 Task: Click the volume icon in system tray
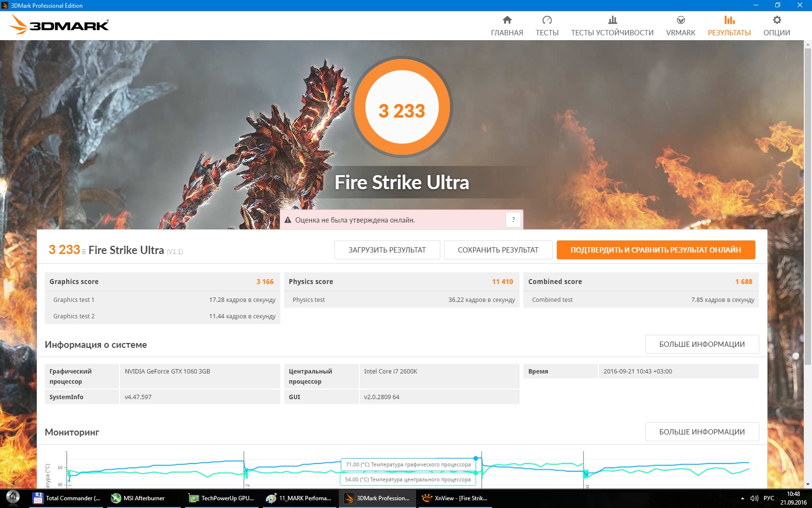point(754,498)
